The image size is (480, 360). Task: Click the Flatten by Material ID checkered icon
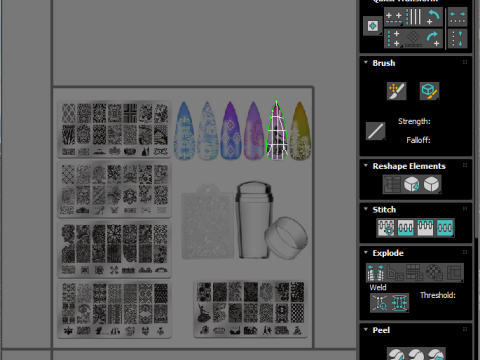point(434,273)
